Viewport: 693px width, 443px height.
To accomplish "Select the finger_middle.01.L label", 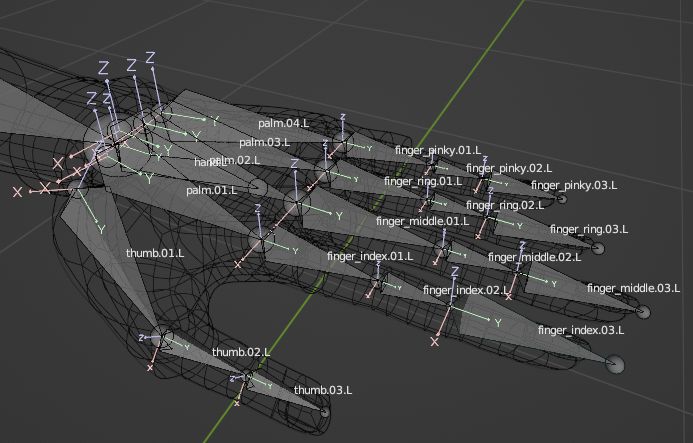I will tap(423, 221).
